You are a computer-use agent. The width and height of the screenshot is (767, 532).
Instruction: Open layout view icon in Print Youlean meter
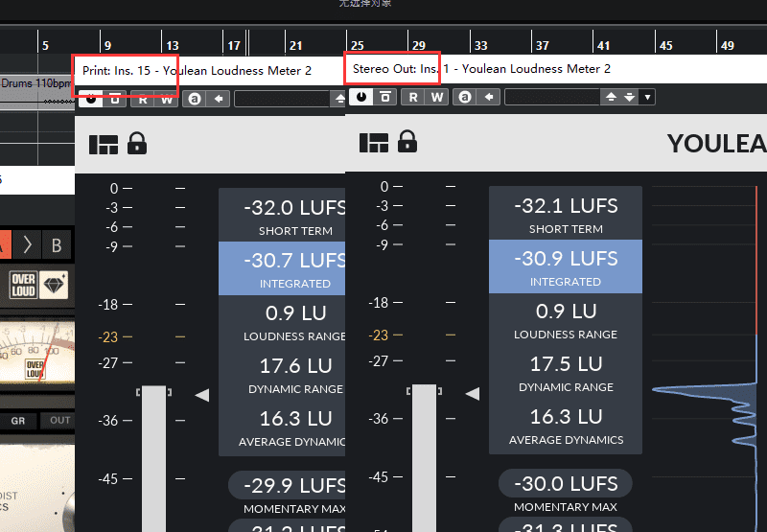[x=104, y=145]
